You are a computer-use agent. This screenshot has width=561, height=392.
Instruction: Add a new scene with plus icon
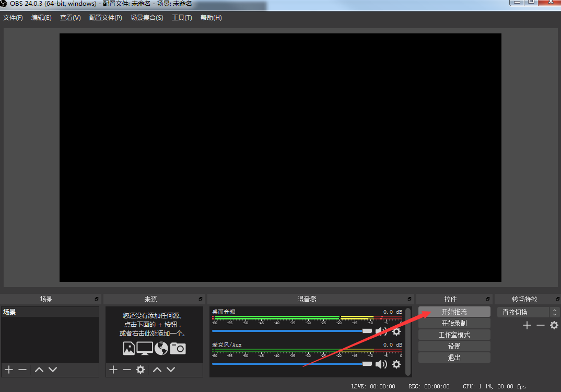click(9, 370)
